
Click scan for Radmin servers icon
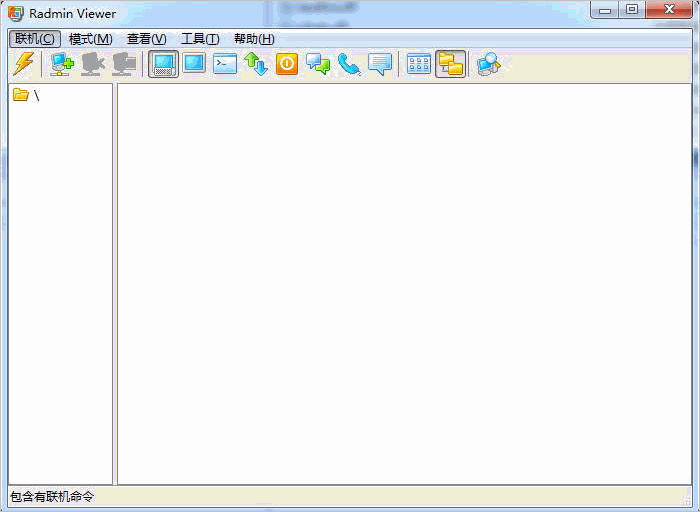(489, 64)
